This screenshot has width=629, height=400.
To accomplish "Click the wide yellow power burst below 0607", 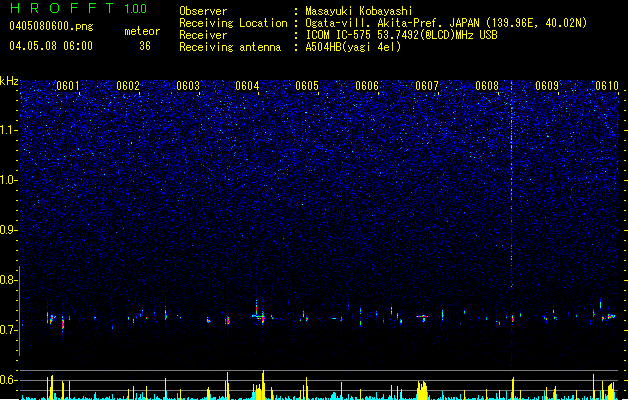I will pyautogui.click(x=422, y=391).
